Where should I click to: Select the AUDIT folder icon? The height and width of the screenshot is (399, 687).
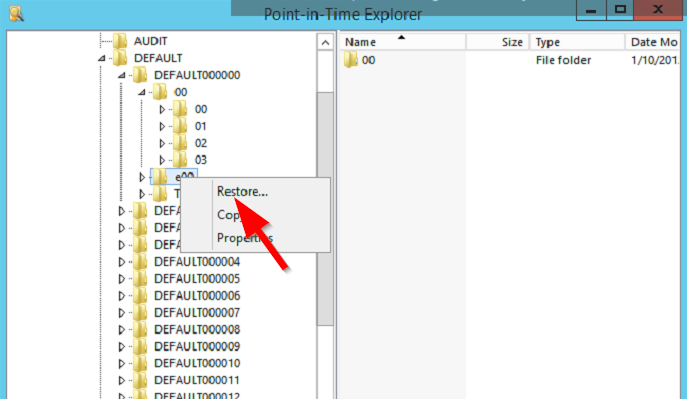click(120, 41)
